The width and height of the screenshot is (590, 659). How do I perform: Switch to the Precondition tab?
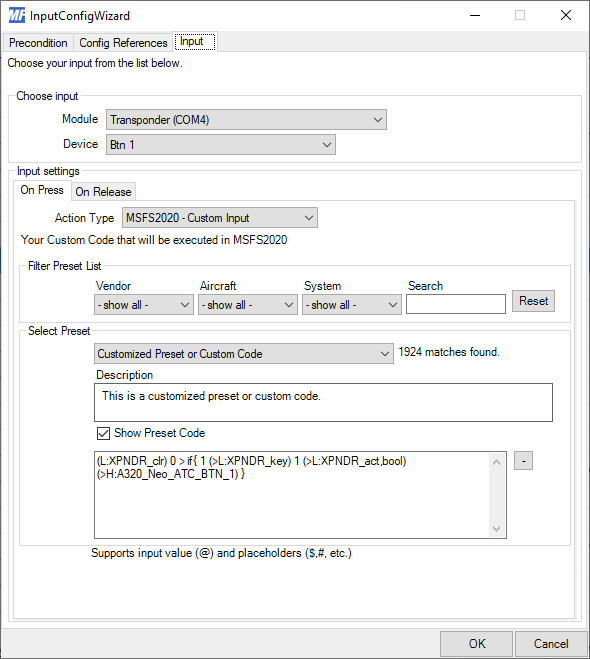click(x=38, y=43)
